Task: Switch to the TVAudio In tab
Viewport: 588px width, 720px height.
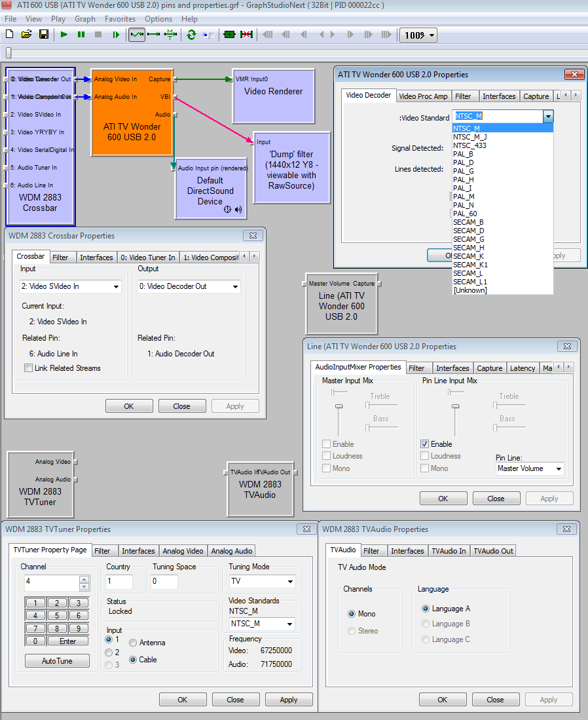Action: (449, 551)
